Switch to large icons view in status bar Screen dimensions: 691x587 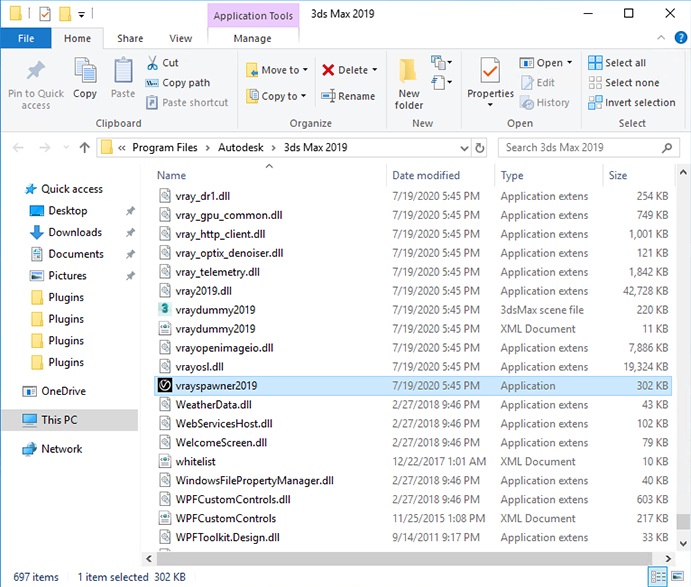(677, 577)
